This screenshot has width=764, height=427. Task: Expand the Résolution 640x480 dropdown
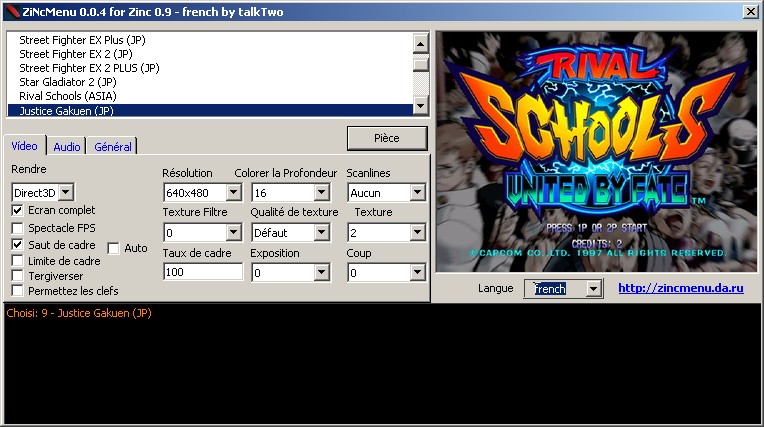[x=234, y=192]
